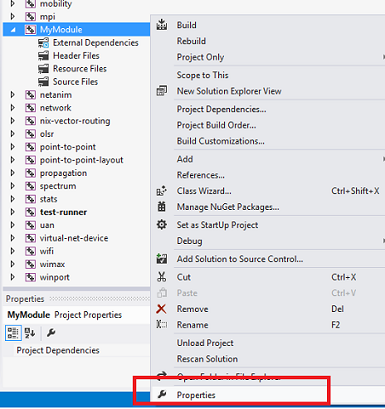
Task: Click the New Solution Explorer View icon
Action: [x=162, y=91]
